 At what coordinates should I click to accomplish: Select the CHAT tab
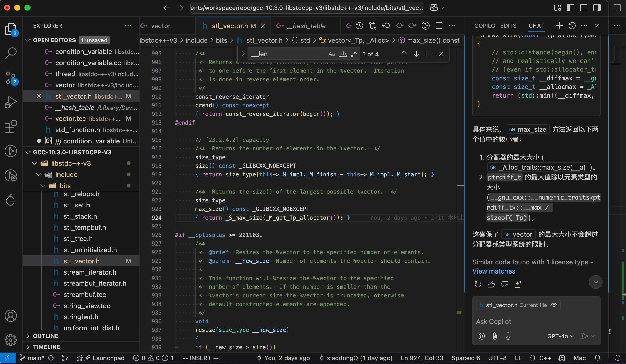(x=536, y=26)
